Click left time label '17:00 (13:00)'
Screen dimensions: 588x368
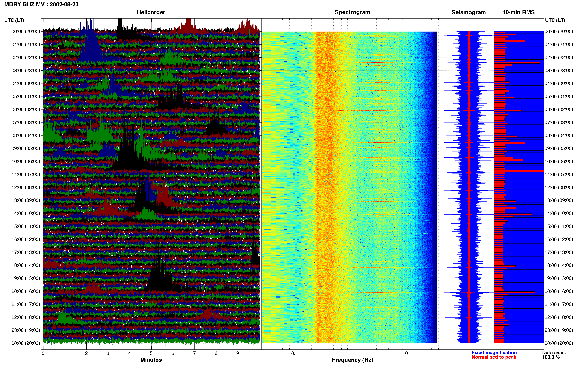coord(26,252)
